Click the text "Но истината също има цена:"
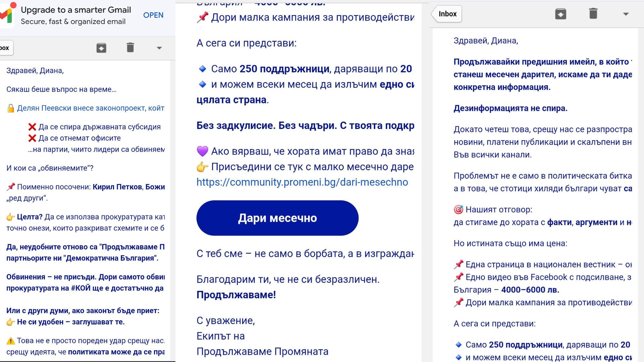644x362 pixels. [x=510, y=243]
